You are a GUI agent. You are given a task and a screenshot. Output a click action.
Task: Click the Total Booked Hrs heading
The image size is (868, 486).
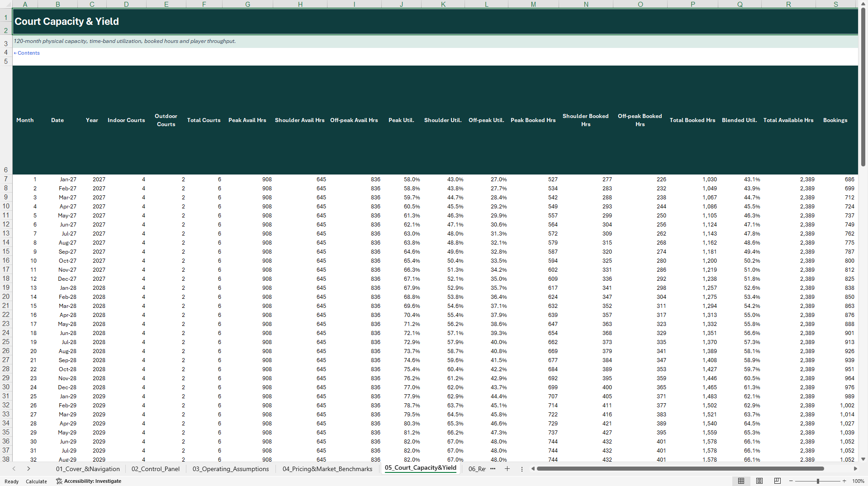tap(693, 120)
